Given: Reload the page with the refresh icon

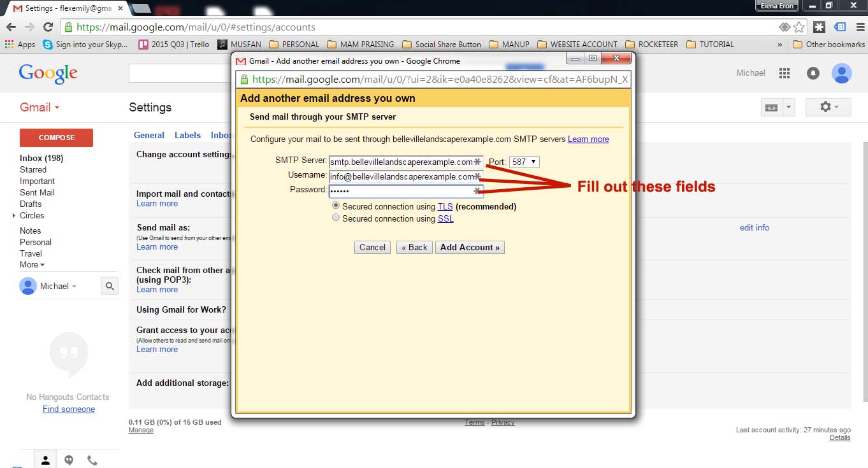Looking at the screenshot, I should 48,27.
